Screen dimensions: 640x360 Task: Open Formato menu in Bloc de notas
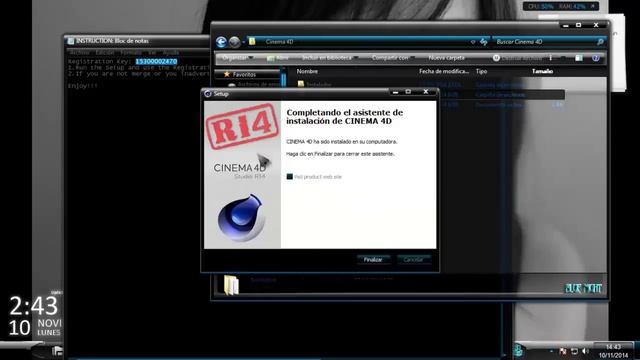coord(131,53)
